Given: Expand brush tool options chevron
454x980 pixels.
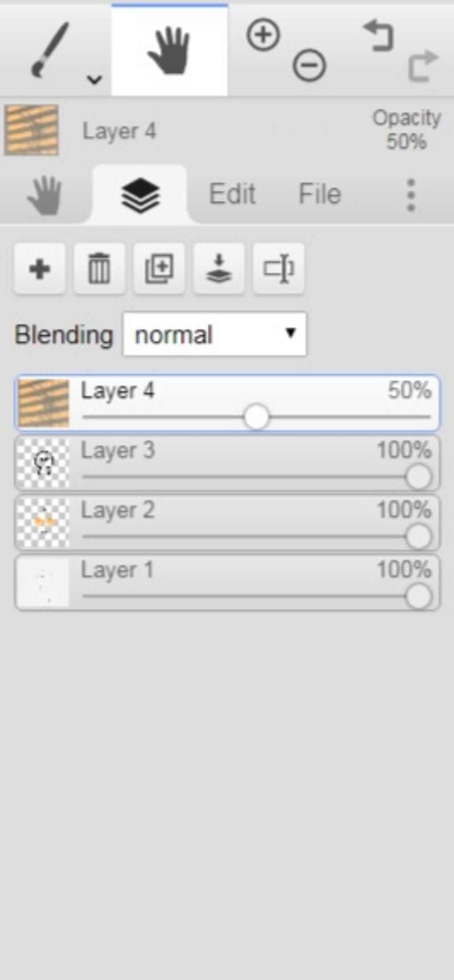Looking at the screenshot, I should point(94,80).
